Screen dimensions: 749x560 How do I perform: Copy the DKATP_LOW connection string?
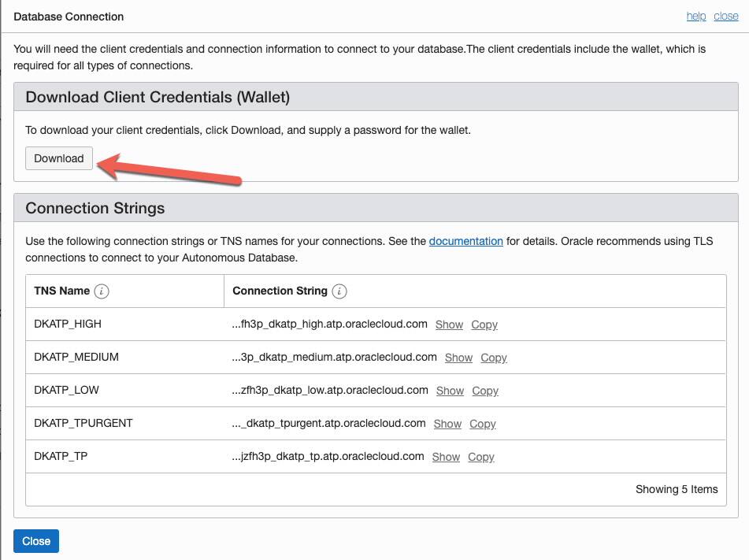485,391
